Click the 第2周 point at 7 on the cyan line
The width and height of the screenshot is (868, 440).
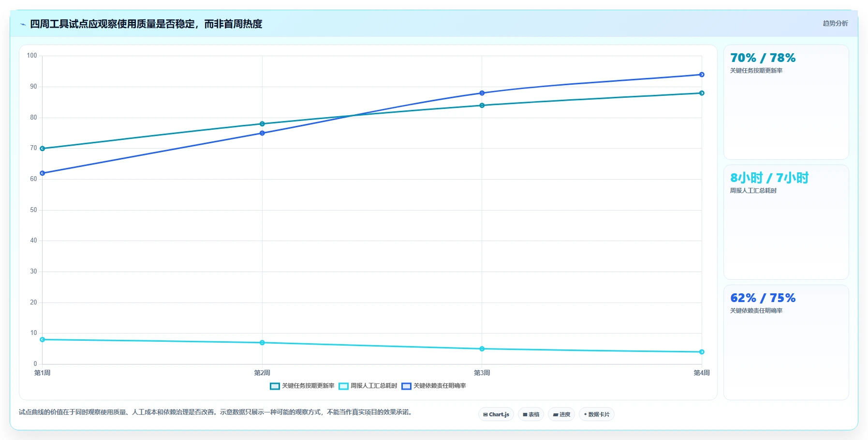pyautogui.click(x=262, y=343)
